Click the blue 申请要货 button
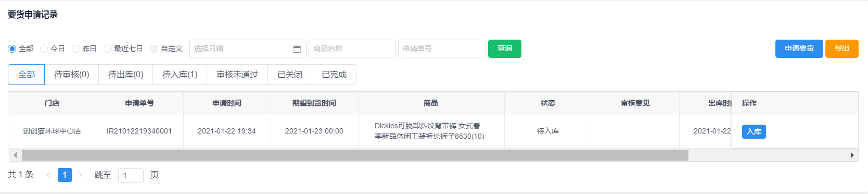 pos(799,48)
